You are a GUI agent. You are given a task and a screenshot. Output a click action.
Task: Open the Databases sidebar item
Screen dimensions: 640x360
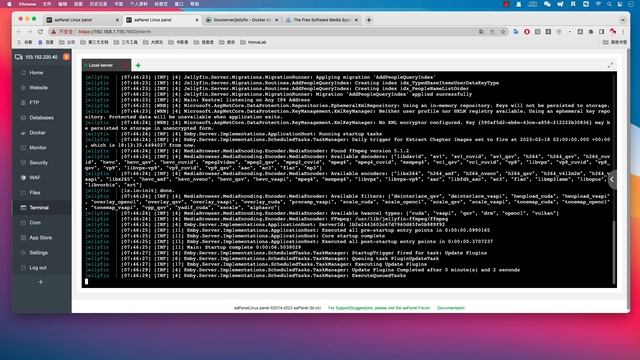tap(41, 118)
